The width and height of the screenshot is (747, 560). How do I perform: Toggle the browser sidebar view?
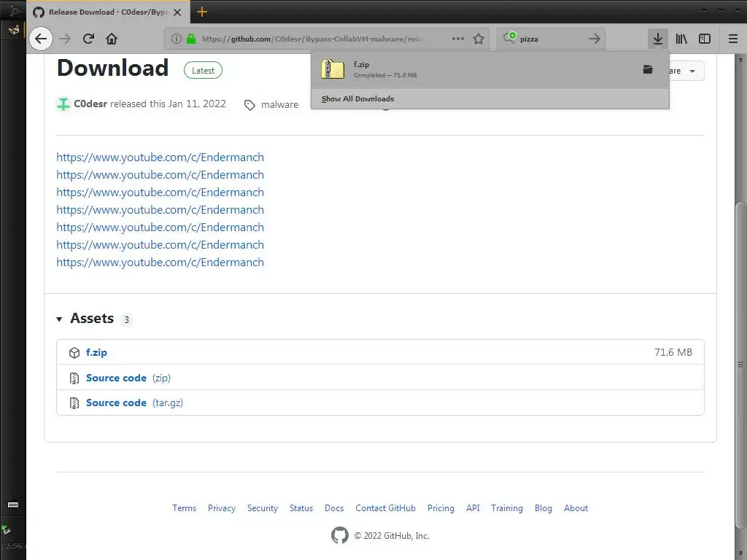(x=705, y=39)
